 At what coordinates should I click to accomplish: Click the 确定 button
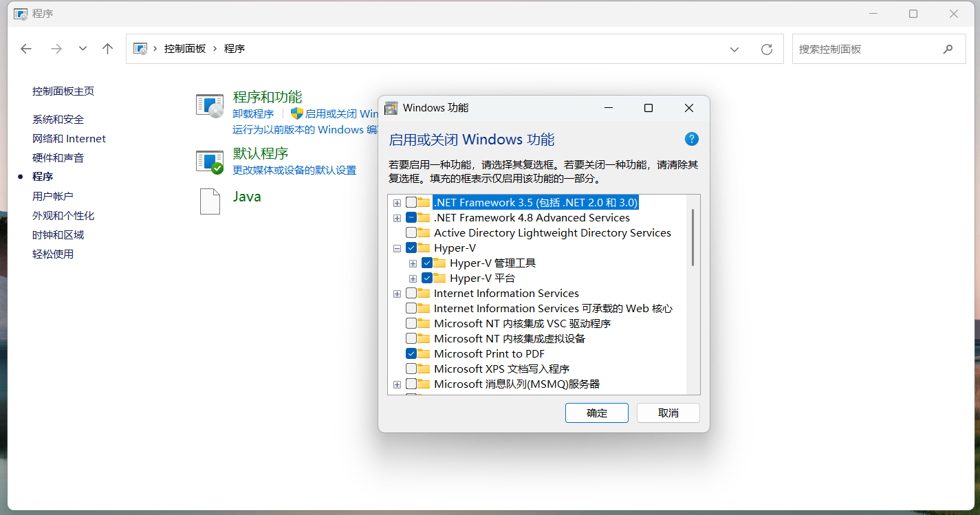pyautogui.click(x=597, y=413)
